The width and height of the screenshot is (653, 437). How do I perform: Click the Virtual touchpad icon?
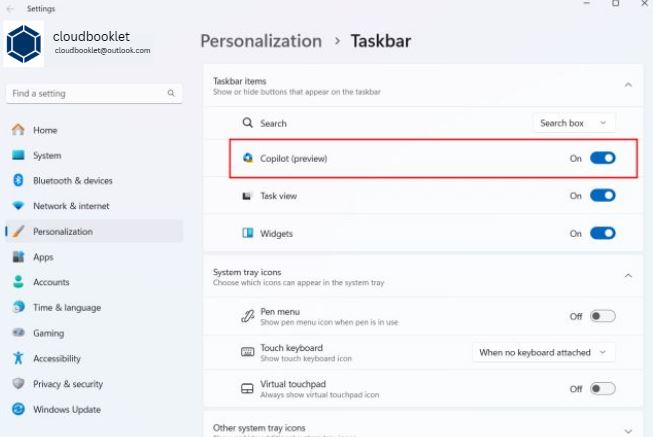(x=247, y=389)
